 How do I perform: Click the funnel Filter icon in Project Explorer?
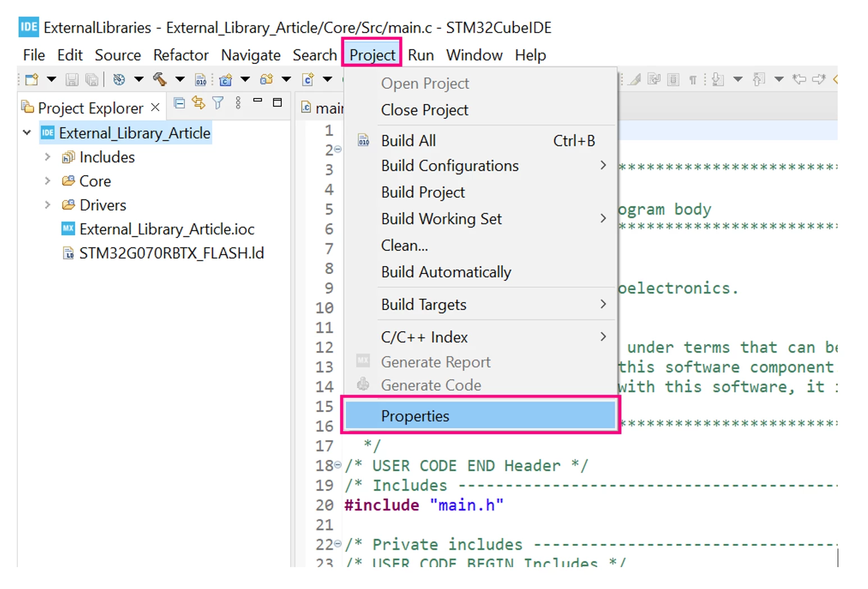218,103
